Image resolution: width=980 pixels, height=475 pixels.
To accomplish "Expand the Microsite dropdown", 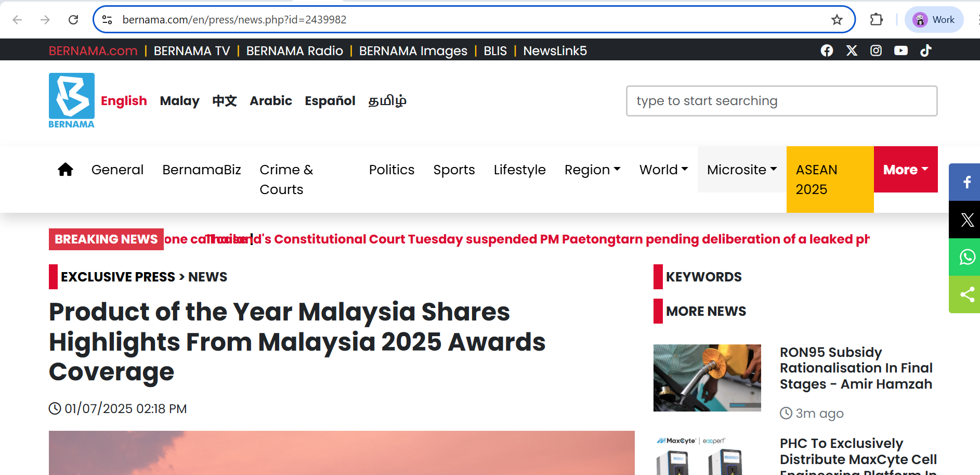I will pyautogui.click(x=742, y=170).
